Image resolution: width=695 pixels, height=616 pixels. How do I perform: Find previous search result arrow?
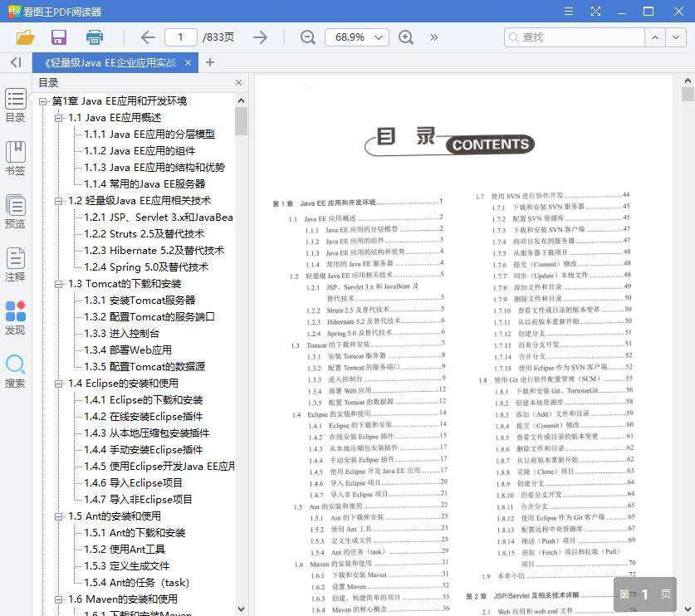coord(655,37)
